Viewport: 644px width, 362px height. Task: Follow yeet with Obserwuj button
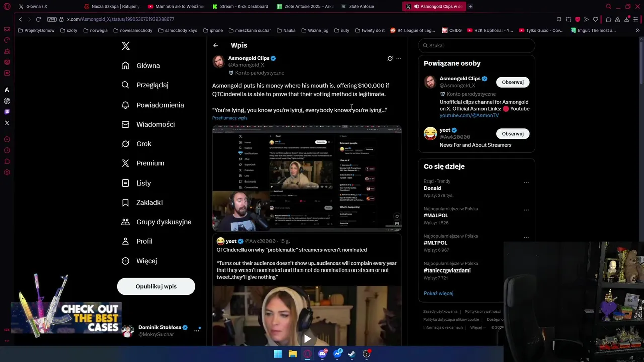coord(513,134)
